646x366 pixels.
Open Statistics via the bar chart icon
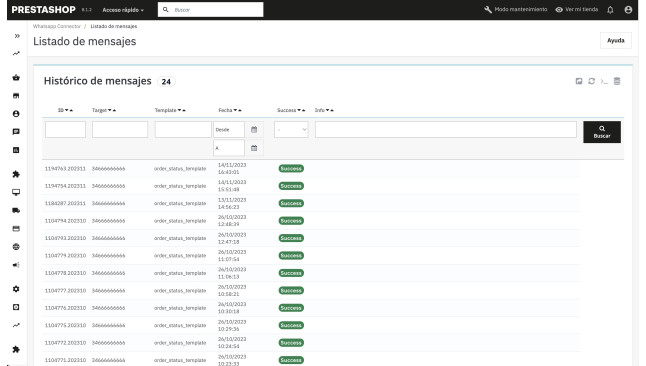pos(16,150)
